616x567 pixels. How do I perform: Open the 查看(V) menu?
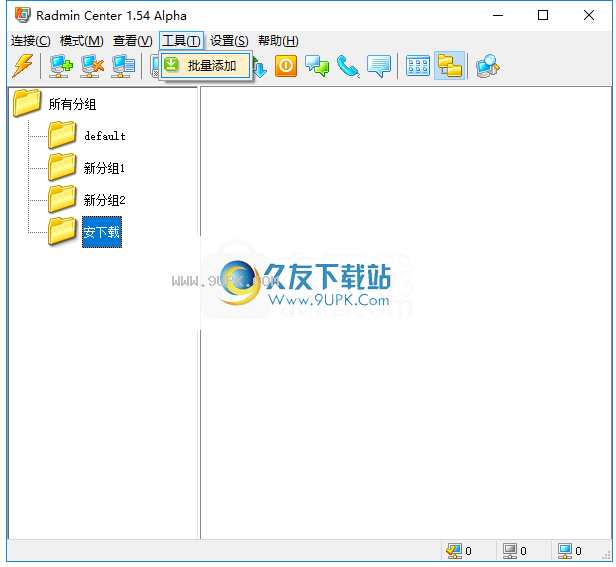tap(132, 40)
